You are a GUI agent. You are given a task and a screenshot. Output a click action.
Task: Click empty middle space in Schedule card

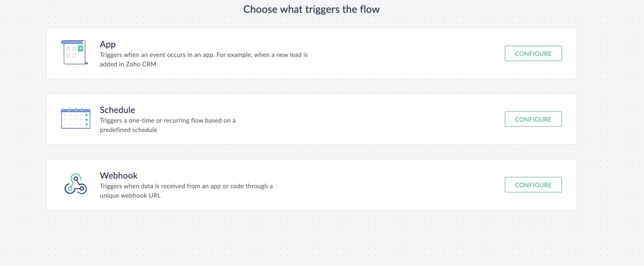(370, 119)
